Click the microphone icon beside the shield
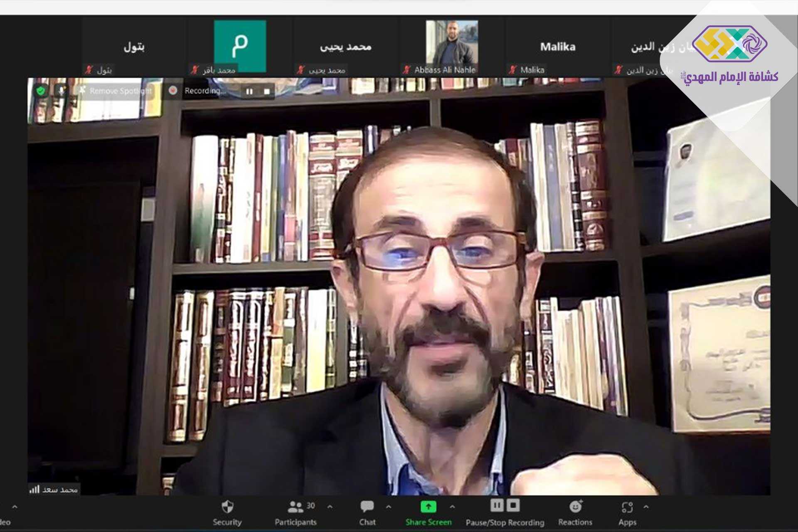The height and width of the screenshot is (532, 798). tap(62, 91)
